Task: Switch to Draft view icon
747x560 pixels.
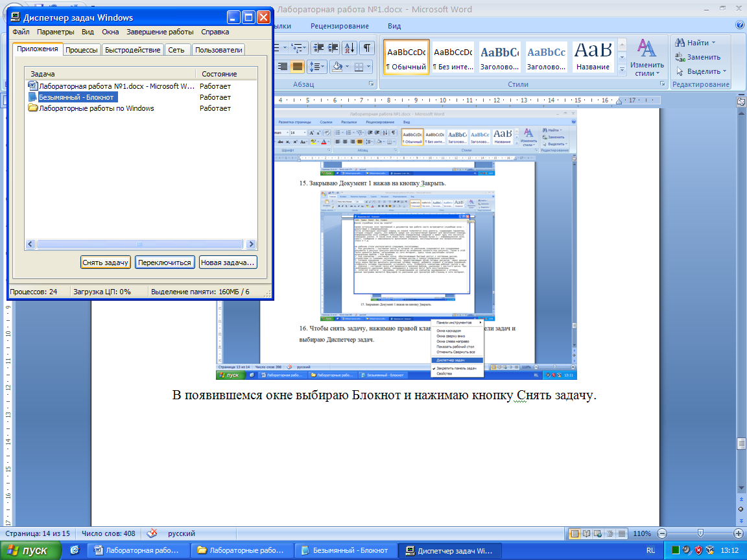Action: pos(622,534)
